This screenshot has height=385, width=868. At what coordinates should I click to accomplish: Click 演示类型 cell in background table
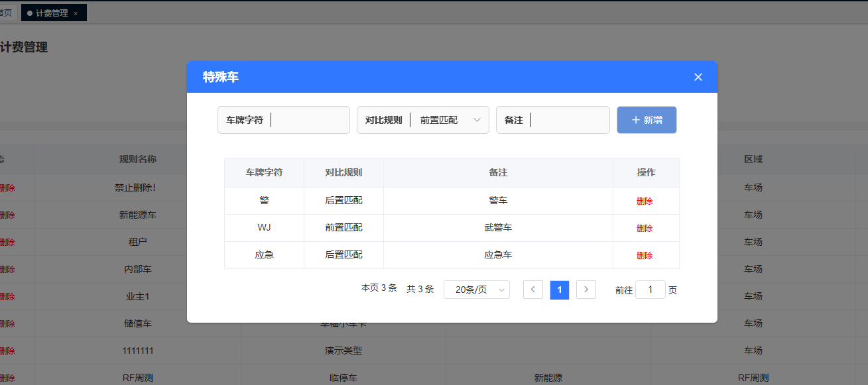point(343,351)
